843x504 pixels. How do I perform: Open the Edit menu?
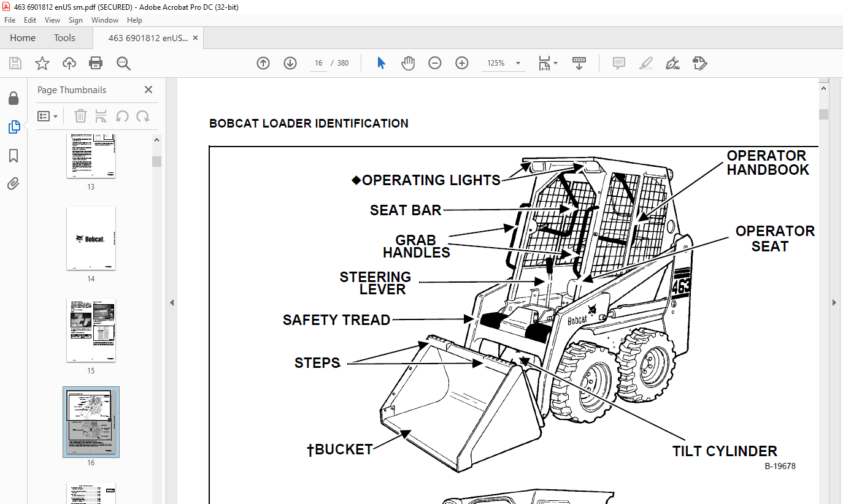(x=30, y=20)
